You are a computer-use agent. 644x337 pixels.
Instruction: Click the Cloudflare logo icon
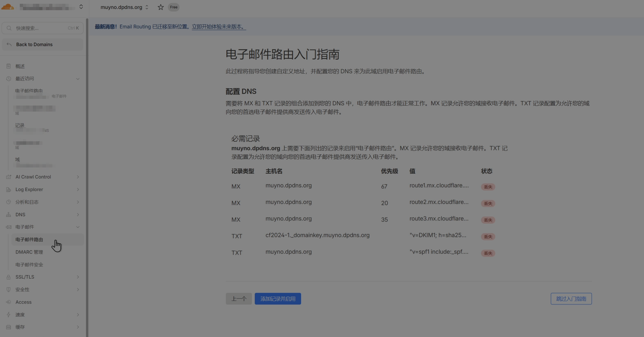8,7
